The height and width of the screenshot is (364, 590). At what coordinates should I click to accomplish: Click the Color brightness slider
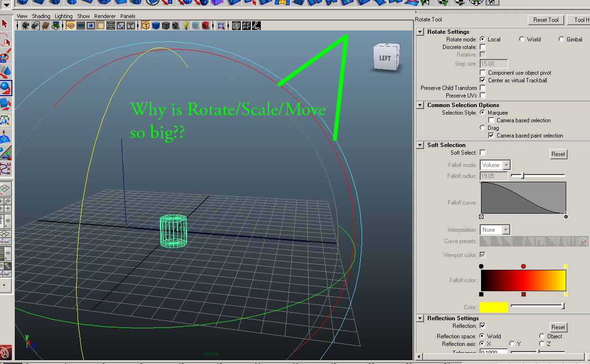coord(537,306)
